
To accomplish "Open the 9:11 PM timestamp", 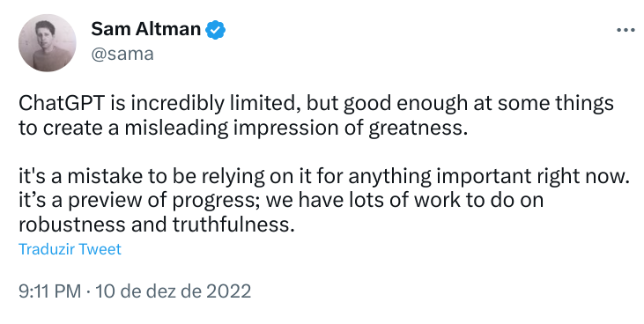I will (49, 291).
